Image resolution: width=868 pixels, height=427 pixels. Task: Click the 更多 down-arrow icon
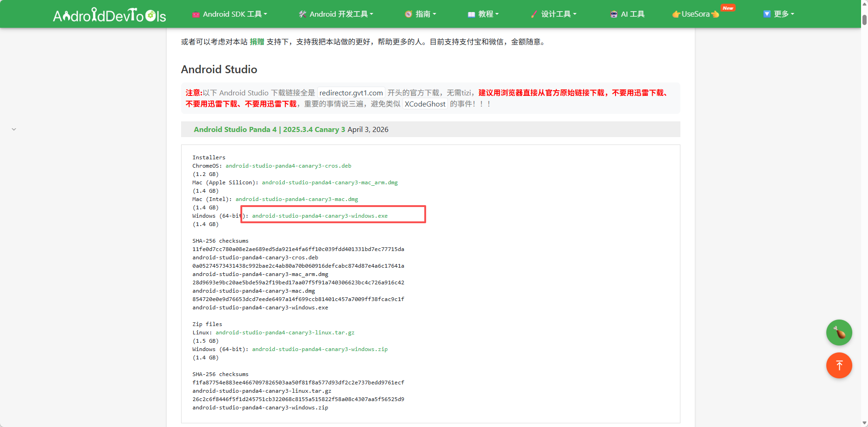point(767,14)
